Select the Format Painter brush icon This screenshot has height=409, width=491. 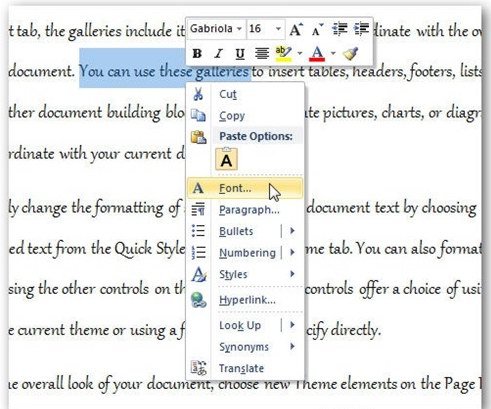[x=350, y=53]
